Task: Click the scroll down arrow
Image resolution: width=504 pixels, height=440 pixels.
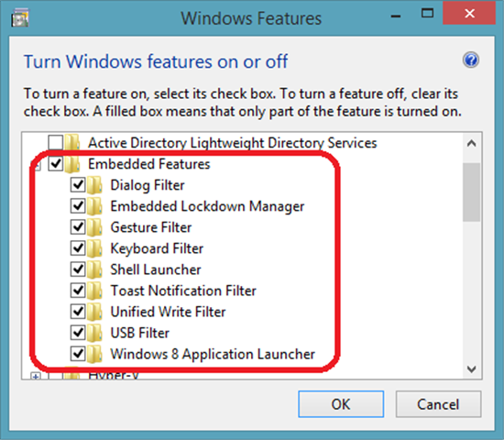Action: click(x=472, y=368)
